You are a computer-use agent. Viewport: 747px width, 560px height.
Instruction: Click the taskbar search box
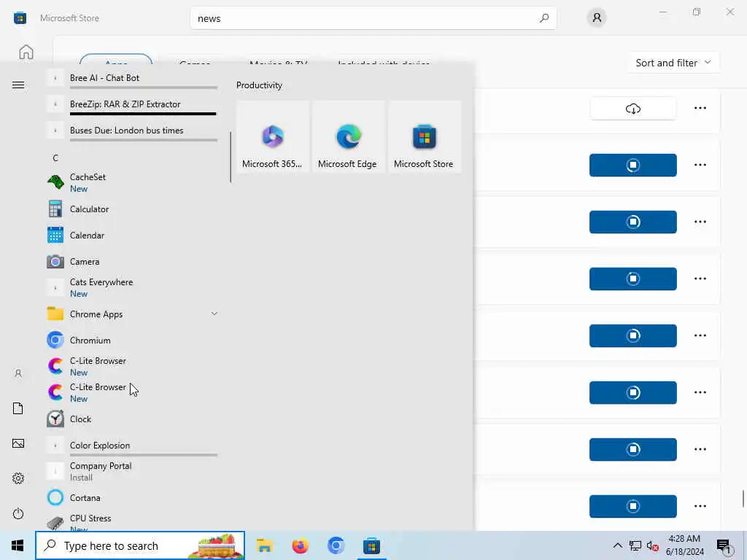tap(140, 545)
